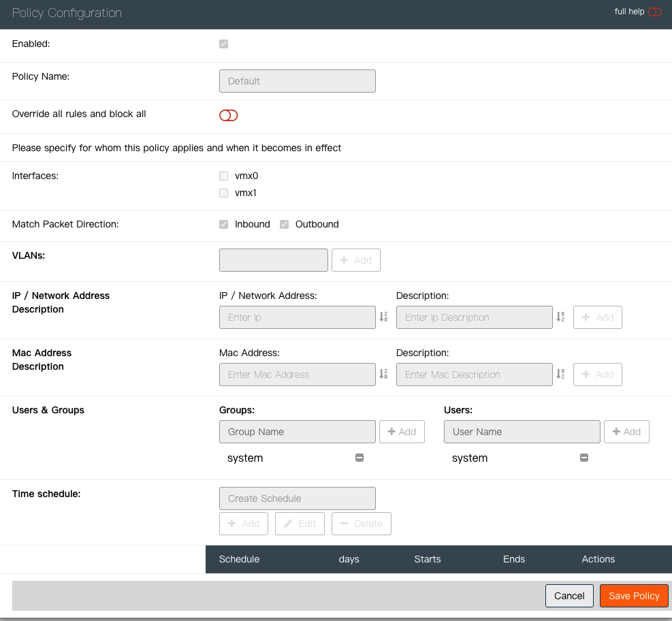Toggle the full help switch
Image resolution: width=672 pixels, height=621 pixels.
coord(654,12)
